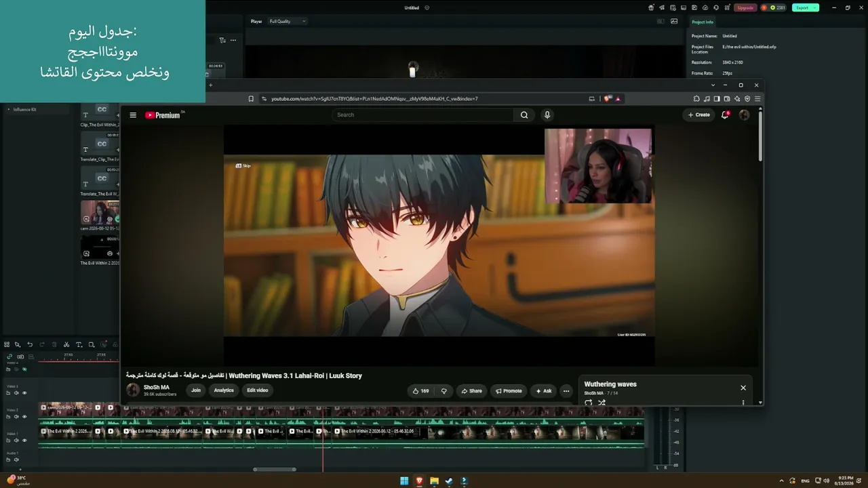Click the Filmora Upgrade button

point(745,7)
